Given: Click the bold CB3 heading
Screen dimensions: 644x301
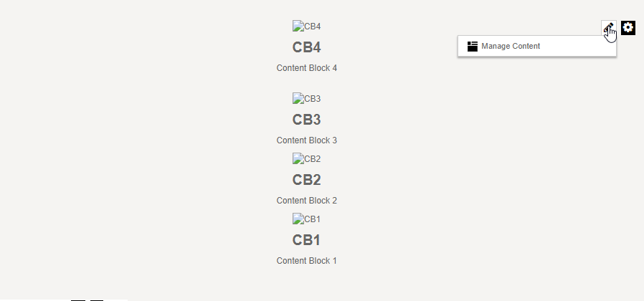Looking at the screenshot, I should tap(306, 120).
